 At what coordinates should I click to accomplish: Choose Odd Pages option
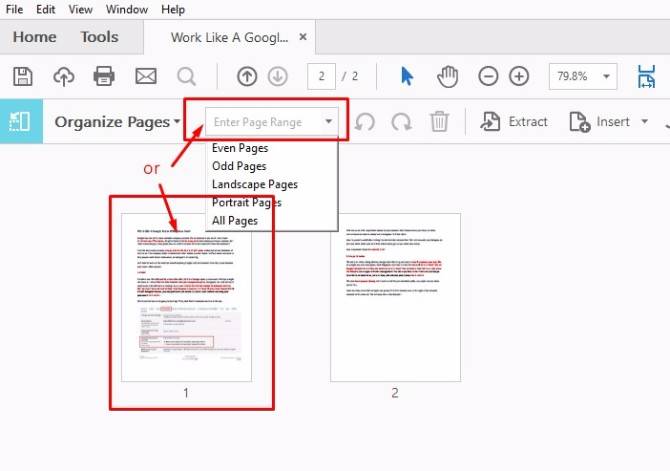(239, 166)
